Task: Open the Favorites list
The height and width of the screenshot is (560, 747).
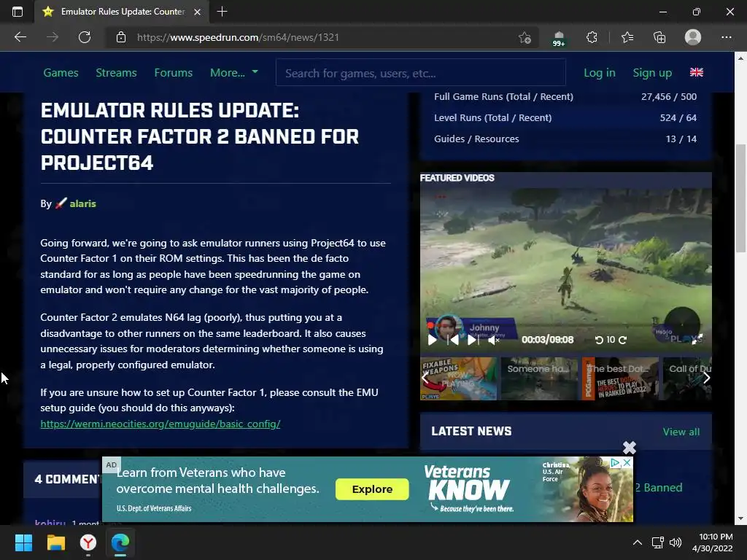Action: click(627, 37)
